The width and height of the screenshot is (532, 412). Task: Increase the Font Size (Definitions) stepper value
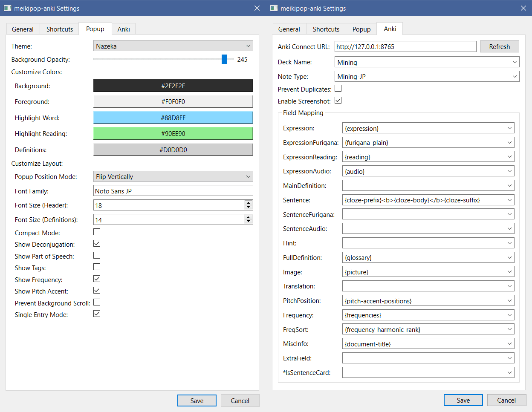pyautogui.click(x=249, y=217)
